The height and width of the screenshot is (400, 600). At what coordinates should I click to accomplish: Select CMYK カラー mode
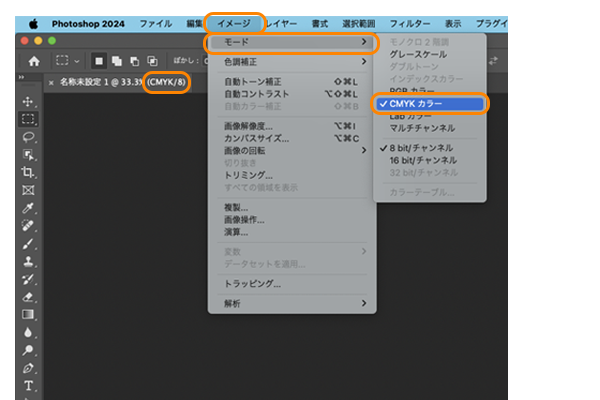point(430,104)
